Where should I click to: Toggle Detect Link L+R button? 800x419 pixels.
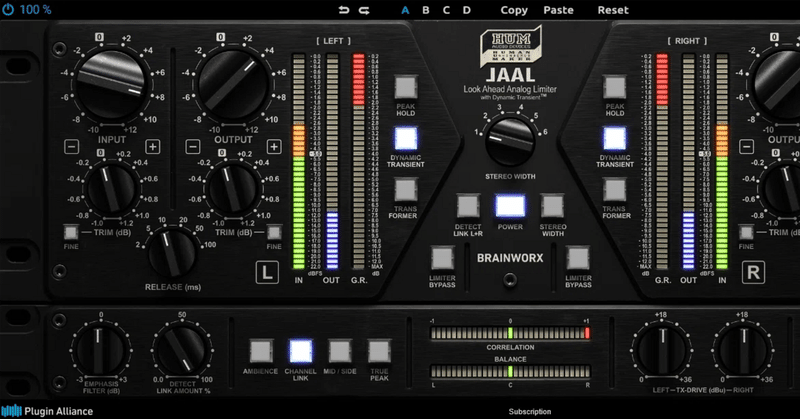pos(467,206)
